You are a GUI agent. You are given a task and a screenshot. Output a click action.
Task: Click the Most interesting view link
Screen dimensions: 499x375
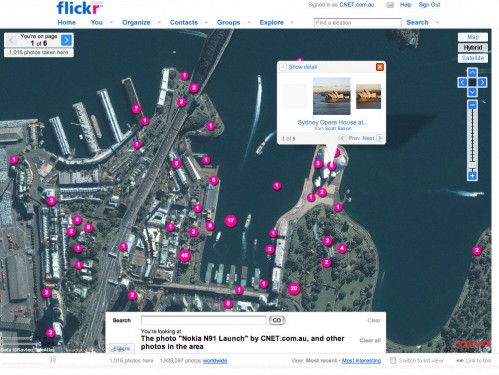click(x=361, y=361)
